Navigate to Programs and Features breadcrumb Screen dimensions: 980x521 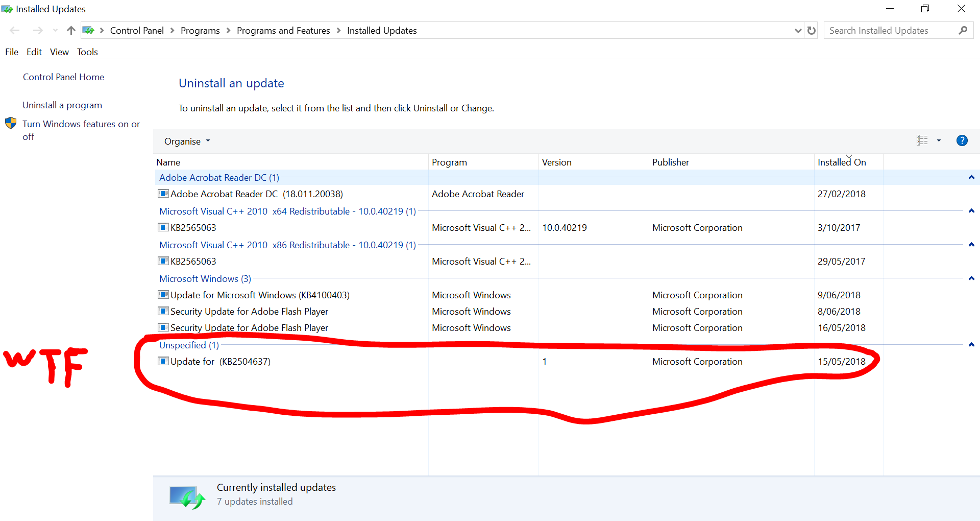coord(283,31)
